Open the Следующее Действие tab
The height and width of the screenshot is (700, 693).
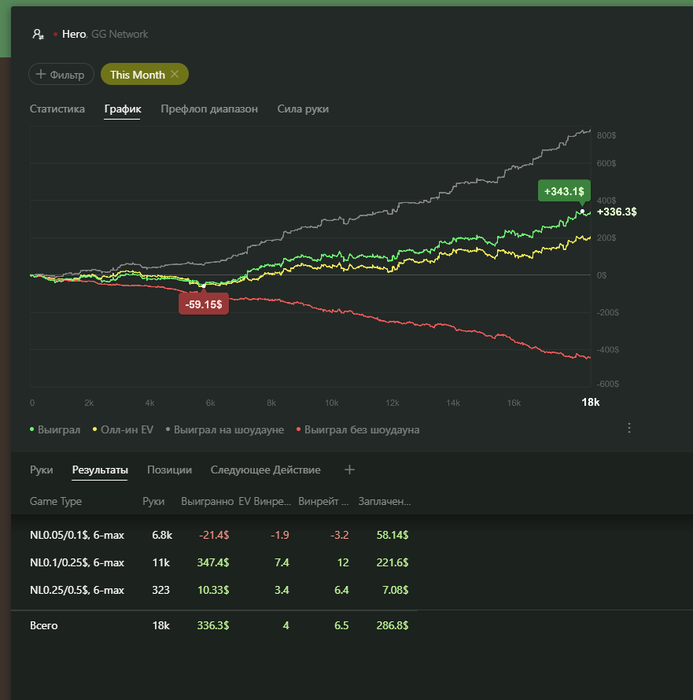tap(265, 470)
